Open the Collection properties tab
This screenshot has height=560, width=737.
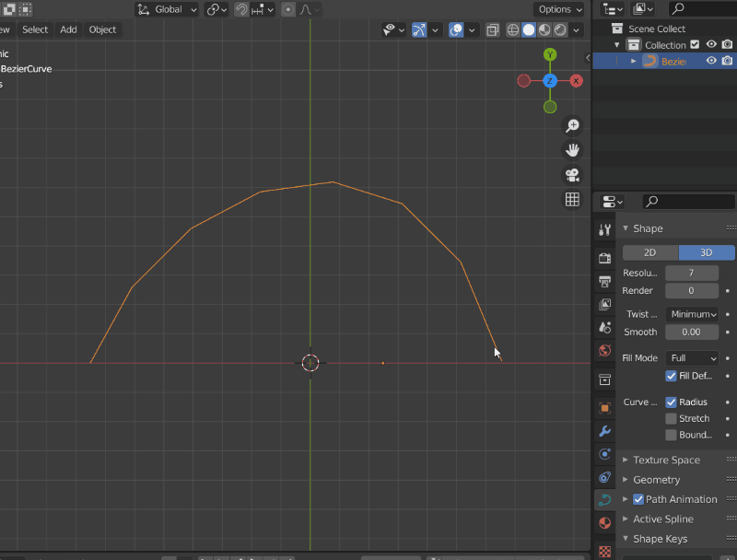coord(605,379)
